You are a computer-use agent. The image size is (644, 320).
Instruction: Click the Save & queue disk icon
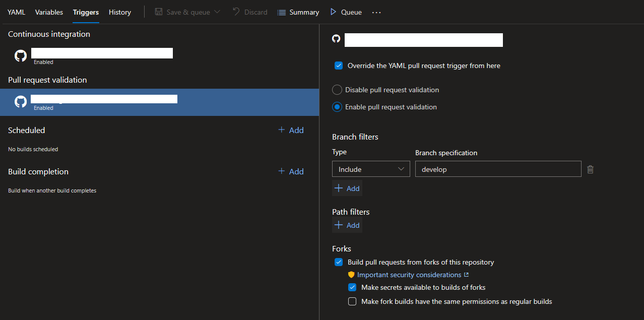pos(159,12)
